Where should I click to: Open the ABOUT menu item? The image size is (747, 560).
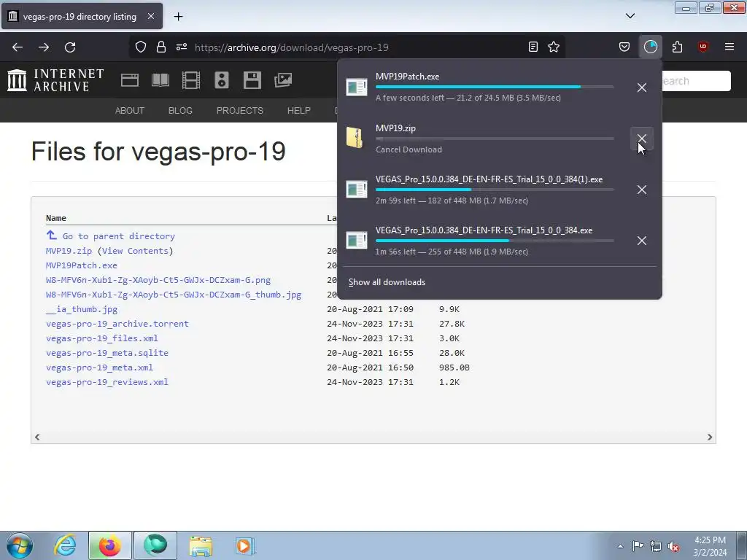coord(130,111)
